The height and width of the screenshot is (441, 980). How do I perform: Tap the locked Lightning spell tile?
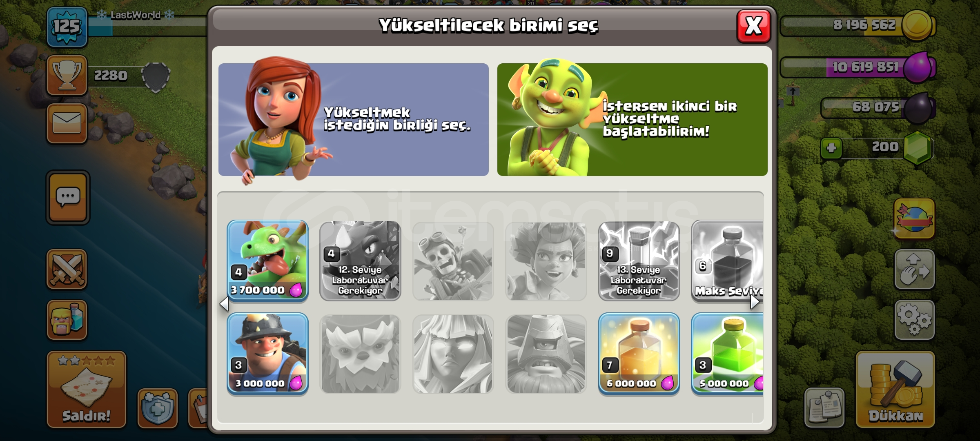[x=639, y=261]
